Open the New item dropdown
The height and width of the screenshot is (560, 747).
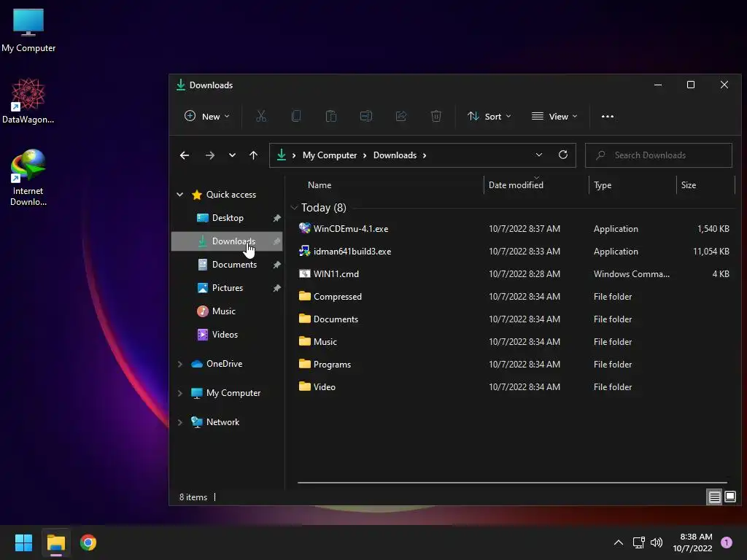[x=206, y=116]
